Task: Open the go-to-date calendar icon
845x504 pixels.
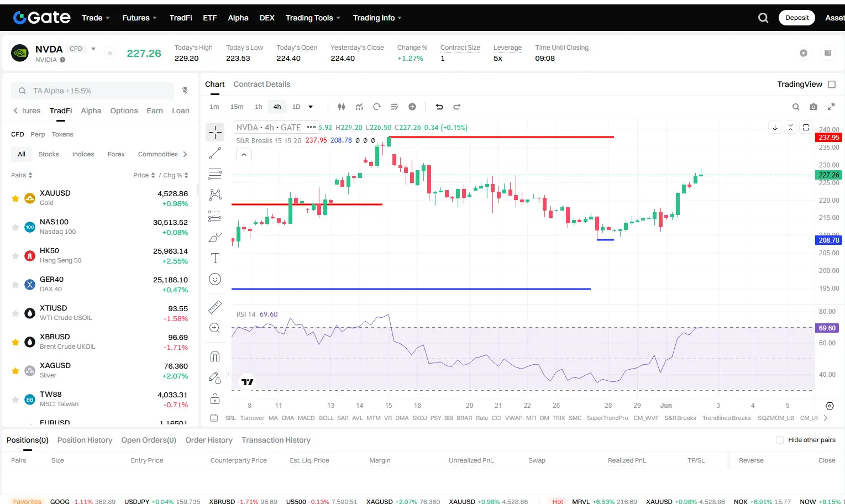Action: pyautogui.click(x=214, y=418)
